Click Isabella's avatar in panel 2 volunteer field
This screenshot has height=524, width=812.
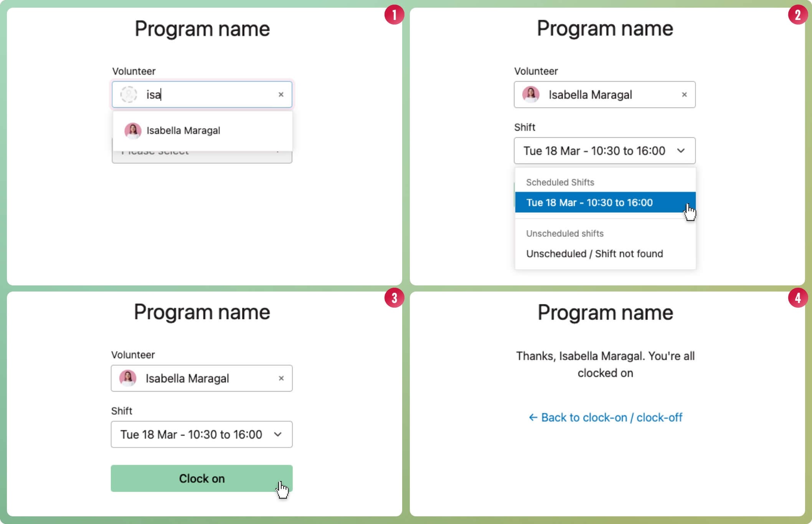point(531,94)
